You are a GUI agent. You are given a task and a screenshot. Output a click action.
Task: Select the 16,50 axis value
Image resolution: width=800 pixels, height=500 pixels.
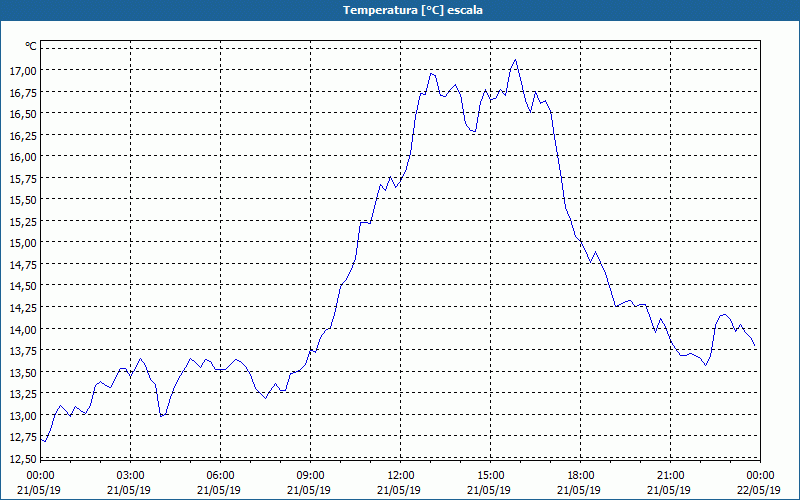[x=23, y=113]
